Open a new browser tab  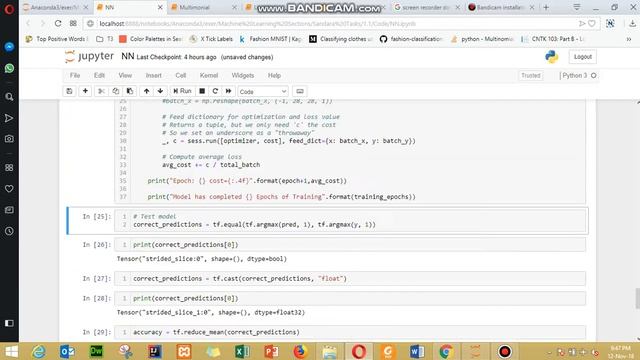(546, 7)
